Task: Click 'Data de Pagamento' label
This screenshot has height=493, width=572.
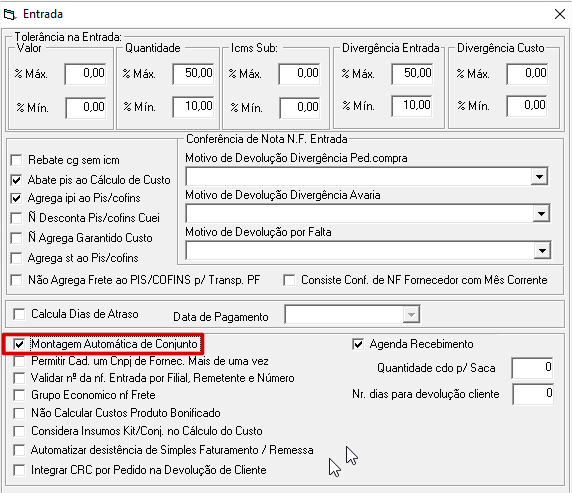Action: coord(221,317)
